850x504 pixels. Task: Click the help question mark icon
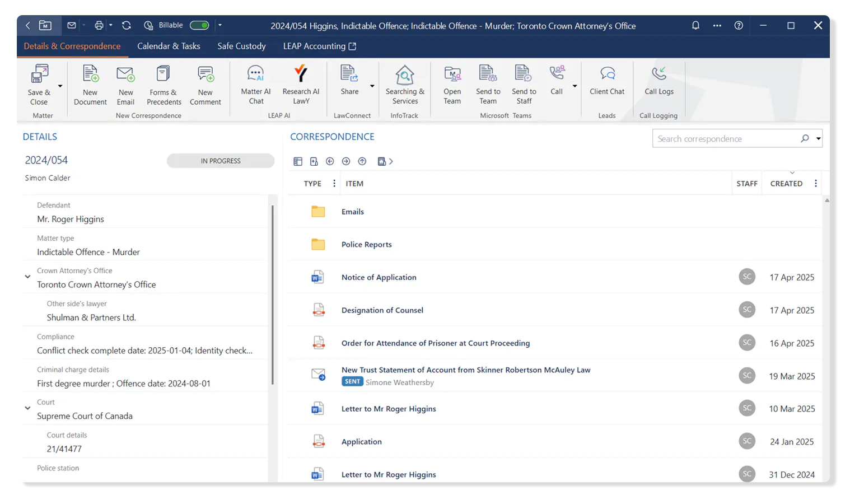(x=739, y=25)
